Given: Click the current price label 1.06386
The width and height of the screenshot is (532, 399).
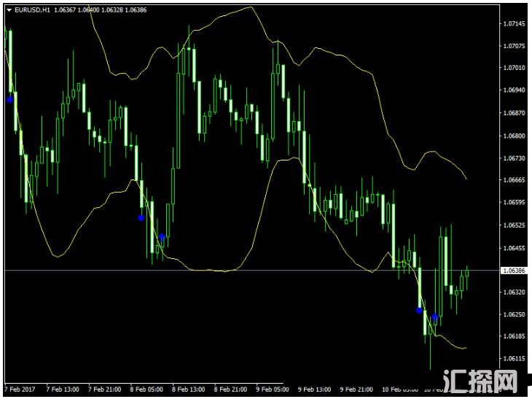Looking at the screenshot, I should pyautogui.click(x=514, y=271).
